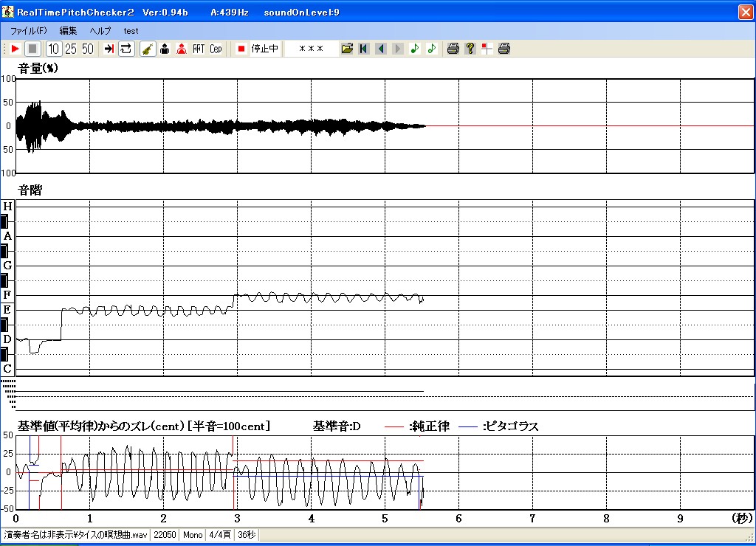Viewport: 756px width, 546px height.
Task: Click the 純正律 legend label
Action: (430, 426)
